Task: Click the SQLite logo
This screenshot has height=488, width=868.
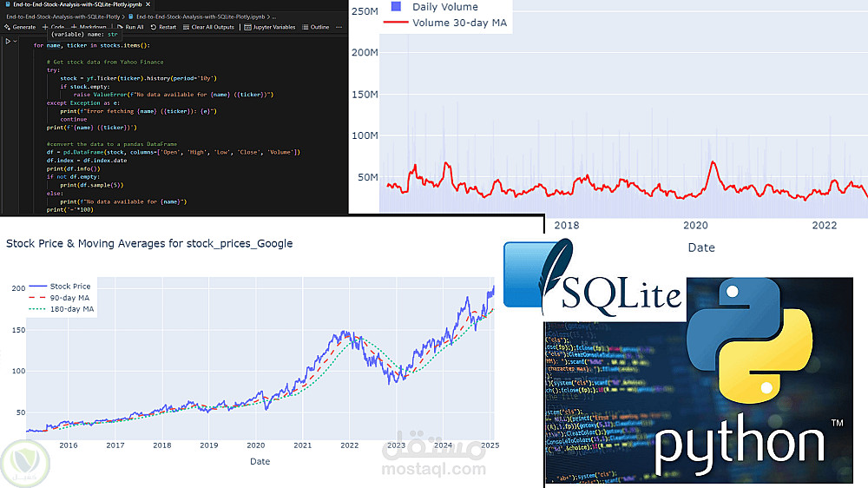Action: 592,280
